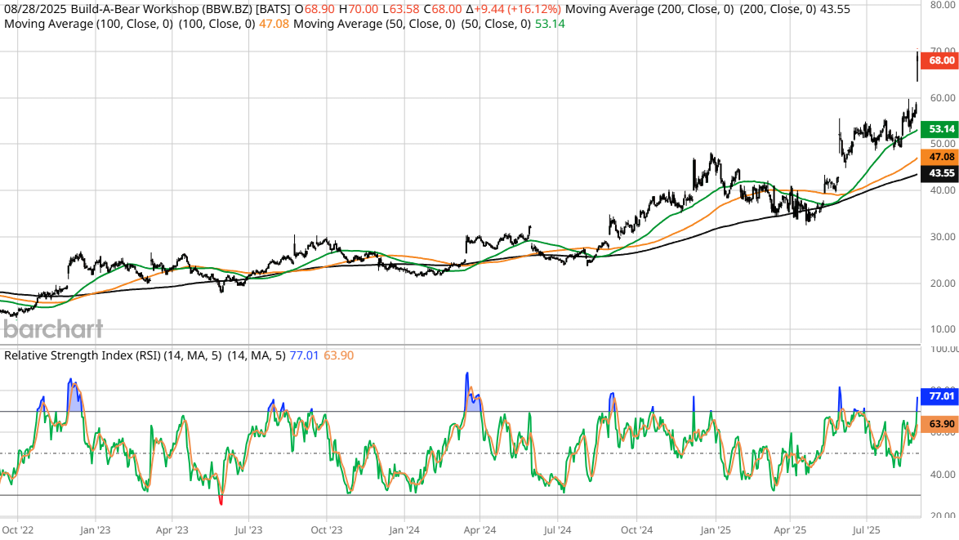
Task: Click the L63.58 low value in header
Action: [x=401, y=10]
